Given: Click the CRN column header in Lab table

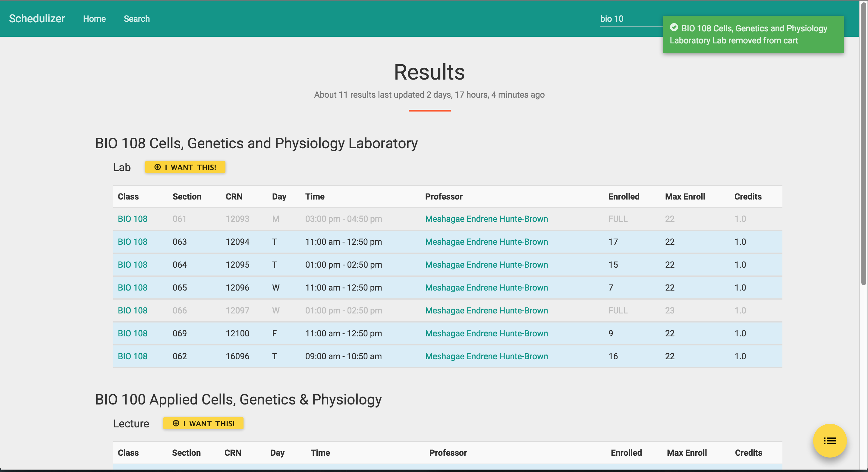Looking at the screenshot, I should (234, 197).
